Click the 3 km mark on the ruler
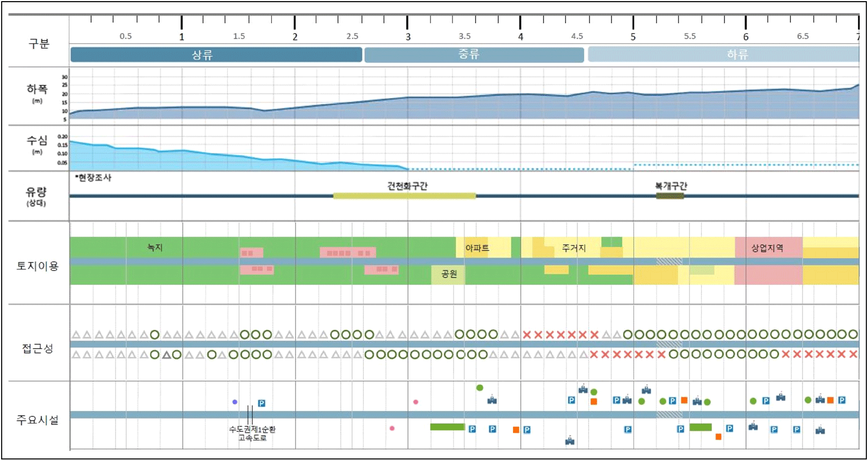This screenshot has width=868, height=461. [407, 23]
